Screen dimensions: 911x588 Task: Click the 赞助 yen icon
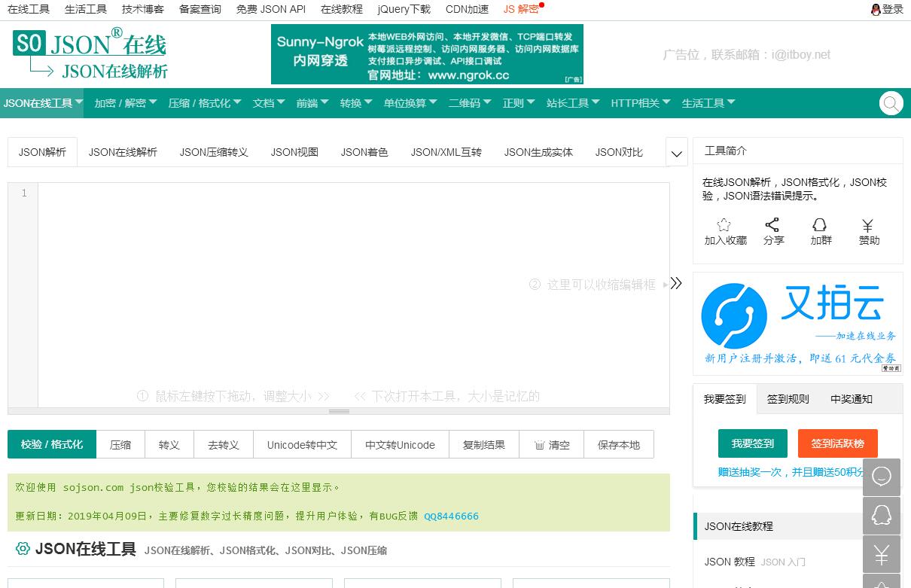(867, 225)
